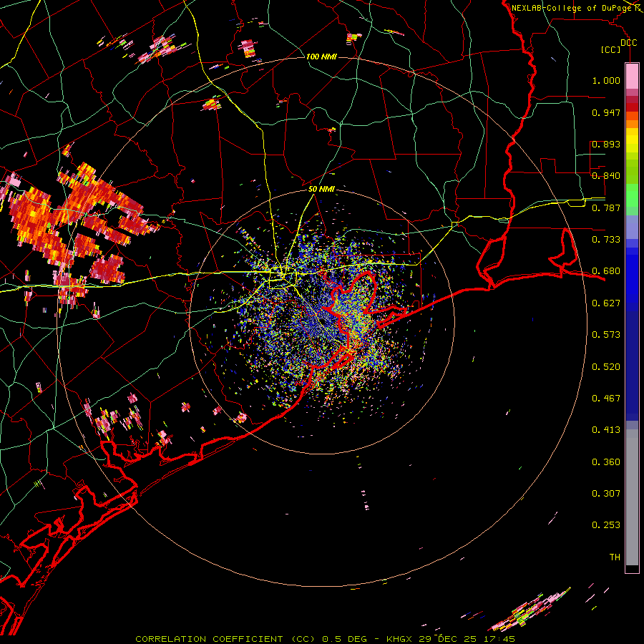Image resolution: width=644 pixels, height=644 pixels.
Task: Click the gray lower segment of color bar
Action: click(x=632, y=497)
